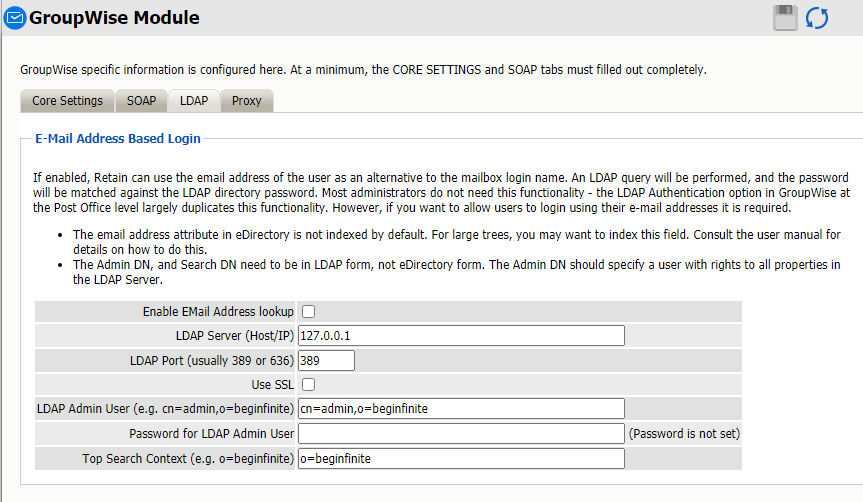Click the Top Search Context field
Screen dimensions: 863x502
461,458
